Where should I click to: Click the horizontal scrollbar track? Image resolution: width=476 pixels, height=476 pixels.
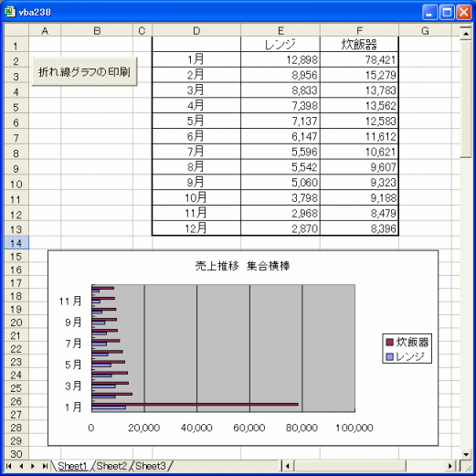tap(426, 466)
